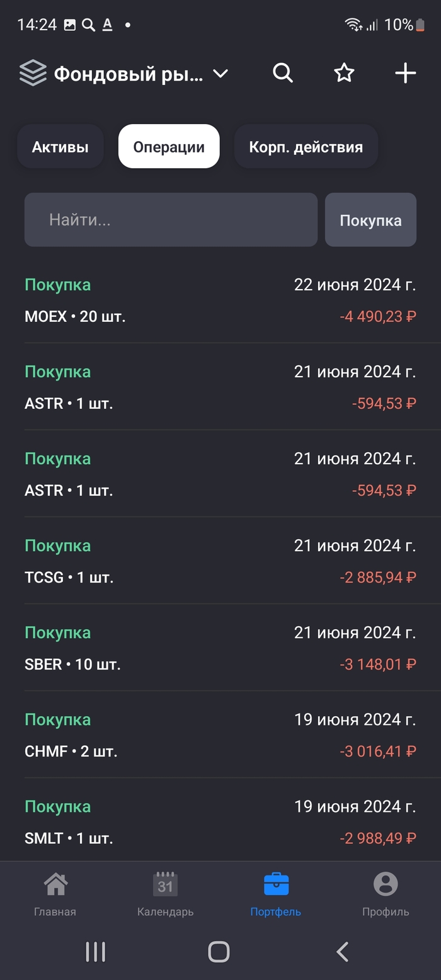The image size is (441, 980).
Task: Expand the Фондовый рынок portfolio dropdown chevron
Action: pos(220,74)
